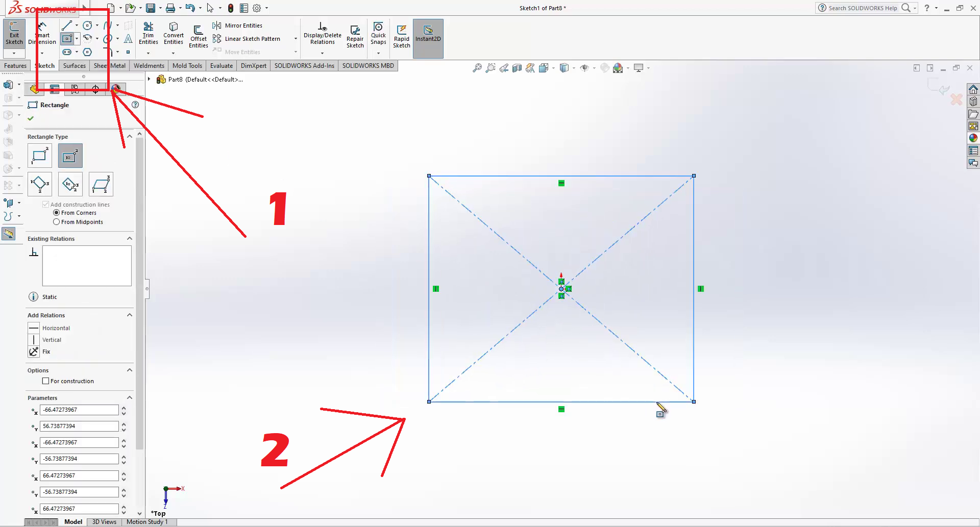Select the From Corners radio button
The height and width of the screenshot is (527, 980).
(x=57, y=213)
